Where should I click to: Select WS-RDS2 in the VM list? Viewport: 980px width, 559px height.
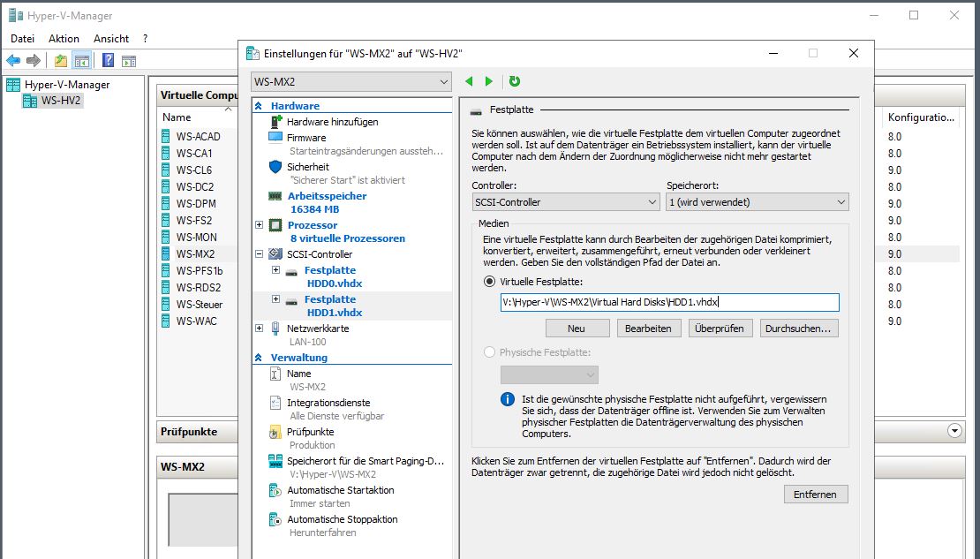(199, 288)
